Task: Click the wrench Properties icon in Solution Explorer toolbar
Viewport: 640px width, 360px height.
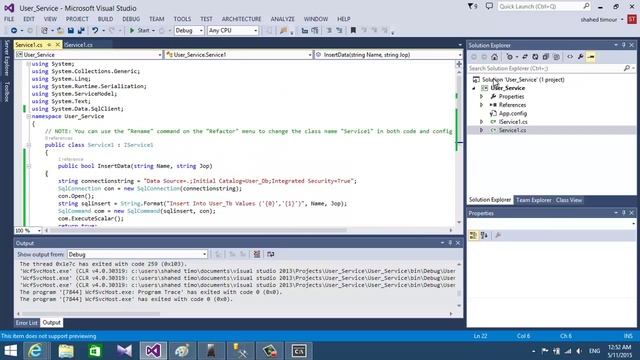Action: coord(580,57)
